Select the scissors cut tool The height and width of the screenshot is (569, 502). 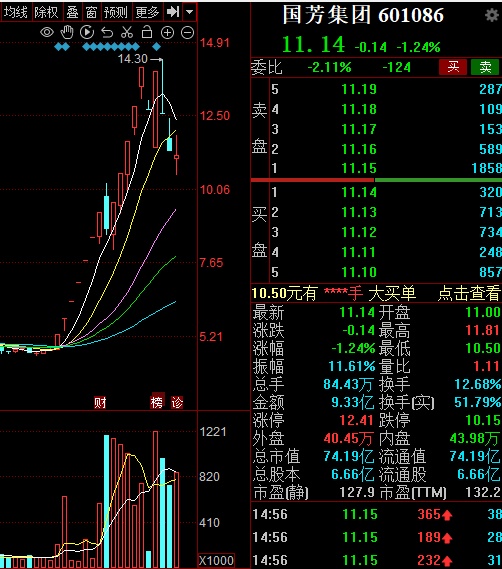127,32
